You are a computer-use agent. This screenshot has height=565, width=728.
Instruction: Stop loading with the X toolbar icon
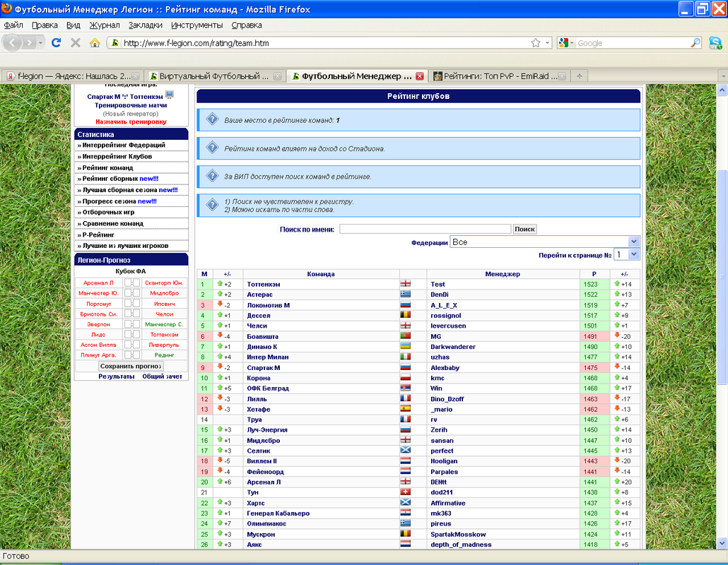(75, 42)
